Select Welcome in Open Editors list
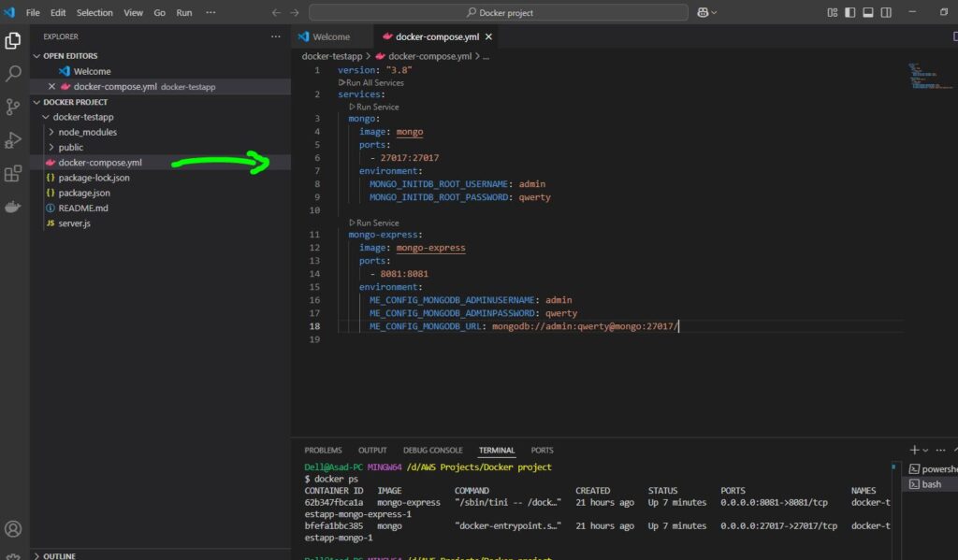Viewport: 958px width, 560px height. click(93, 71)
